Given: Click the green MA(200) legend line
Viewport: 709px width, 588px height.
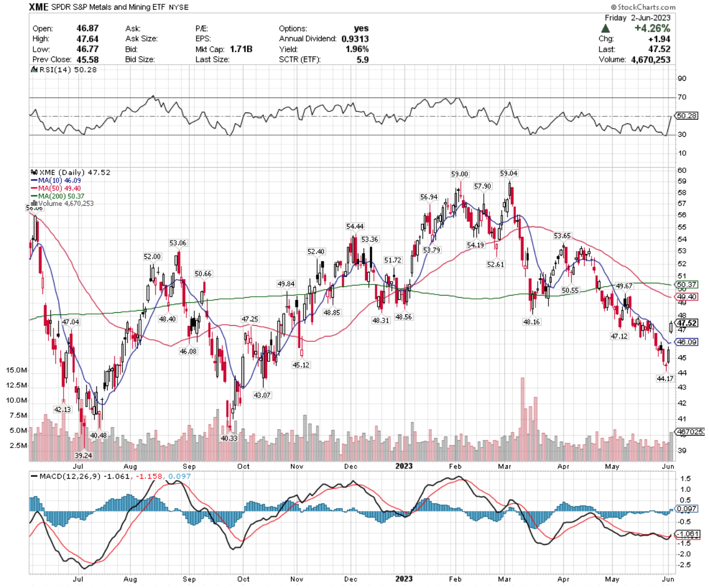Looking at the screenshot, I should coord(34,197).
